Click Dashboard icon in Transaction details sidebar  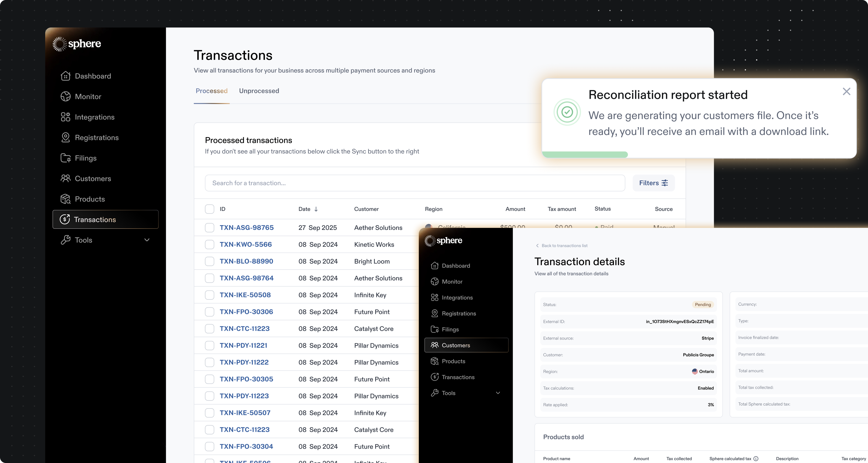click(435, 266)
